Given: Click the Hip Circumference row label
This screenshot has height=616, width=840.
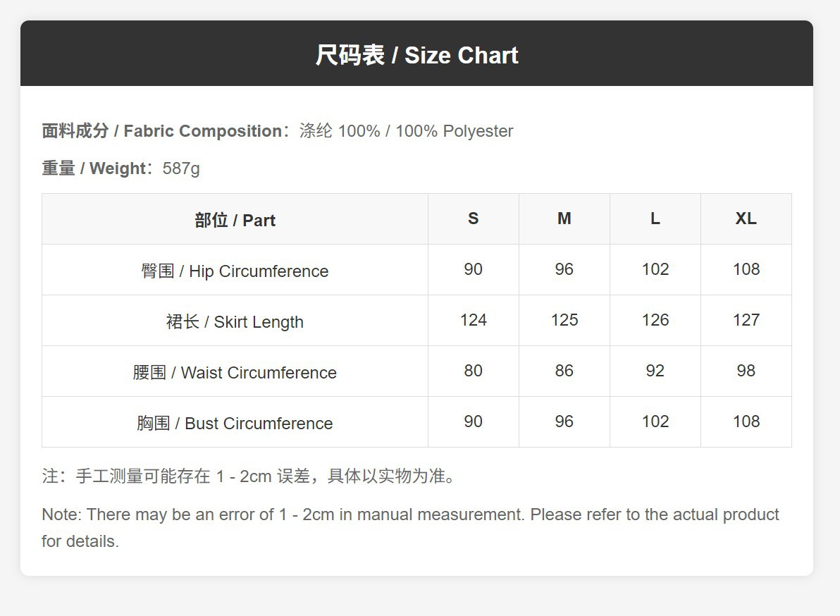Looking at the screenshot, I should point(235,271).
